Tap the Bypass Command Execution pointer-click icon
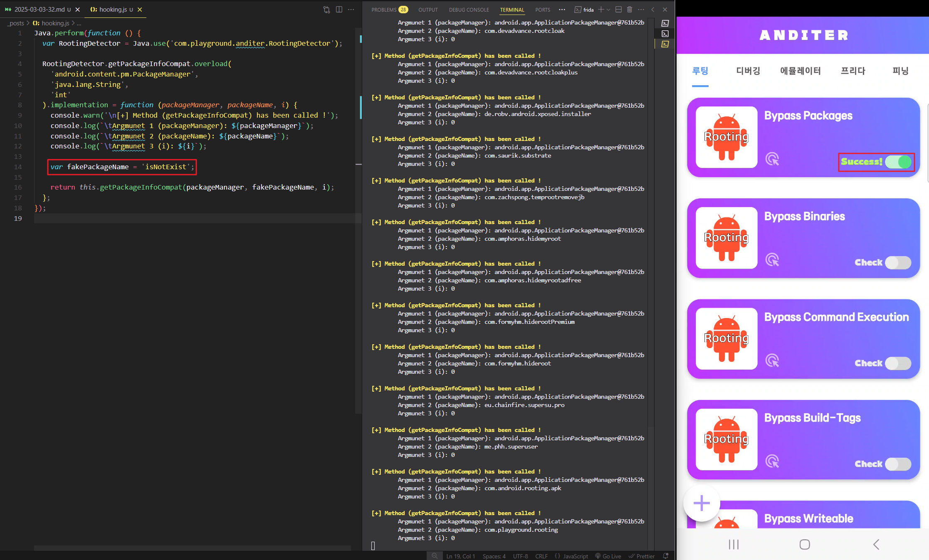Viewport: 929px width, 560px height. tap(772, 360)
